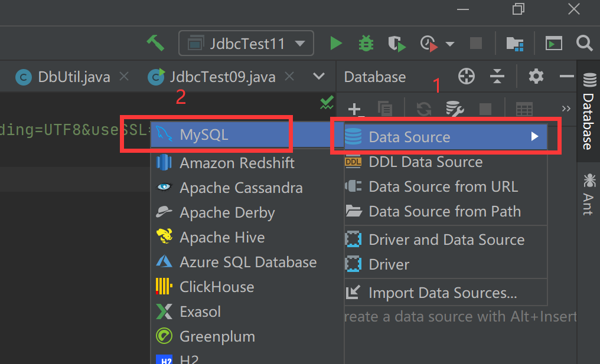Choose Data Source from Path

pos(446,211)
